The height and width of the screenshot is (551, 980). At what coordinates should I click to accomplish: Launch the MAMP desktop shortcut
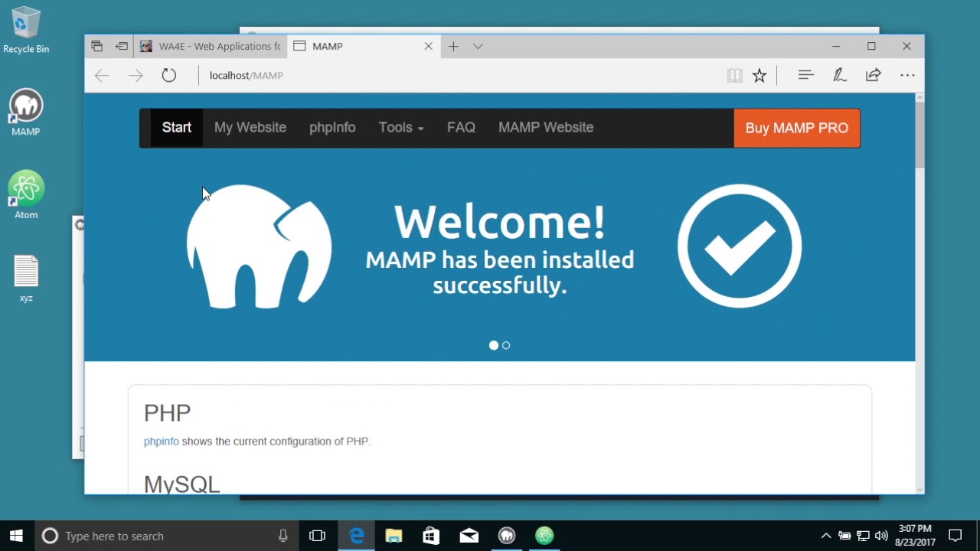click(25, 113)
